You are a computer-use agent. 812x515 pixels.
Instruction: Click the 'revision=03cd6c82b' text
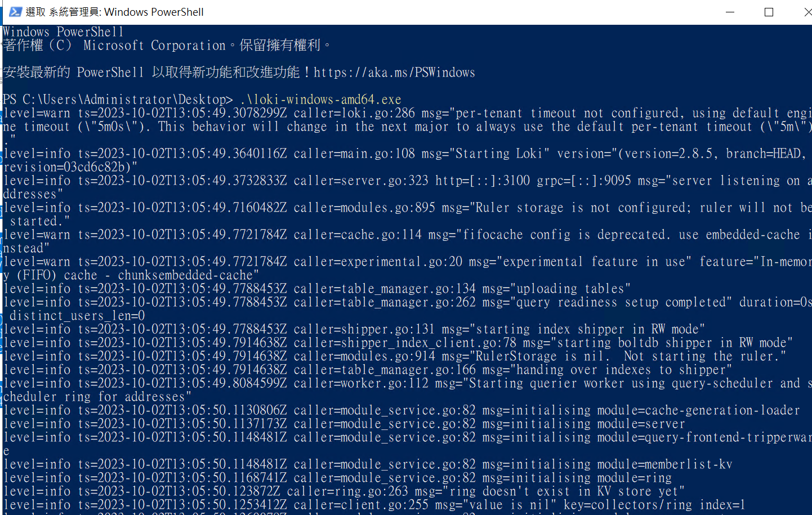68,167
